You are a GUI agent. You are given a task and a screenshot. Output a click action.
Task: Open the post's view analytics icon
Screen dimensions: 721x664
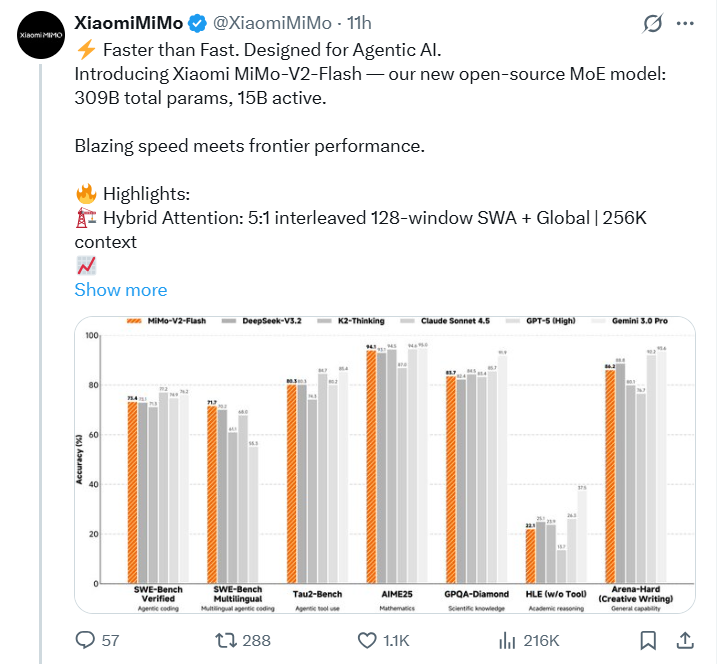coord(508,639)
